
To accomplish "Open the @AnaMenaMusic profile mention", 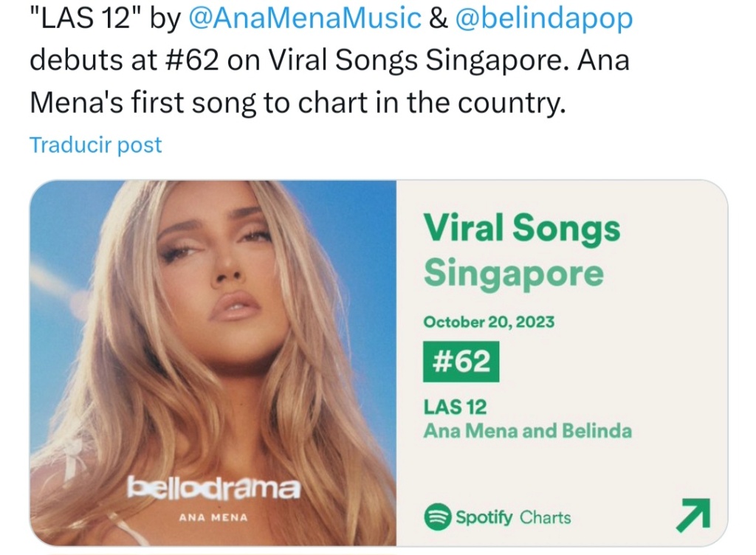I will [305, 18].
